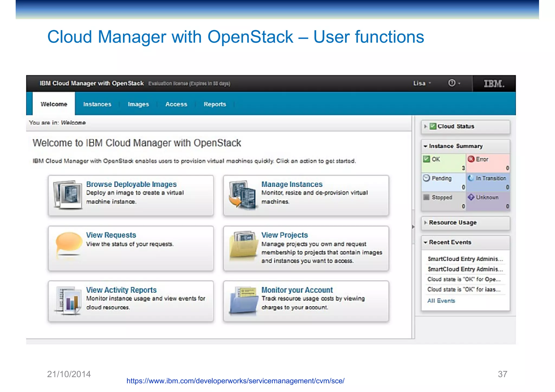This screenshot has width=555, height=392.
Task: Click the Stopped gray square icon
Action: tap(426, 197)
